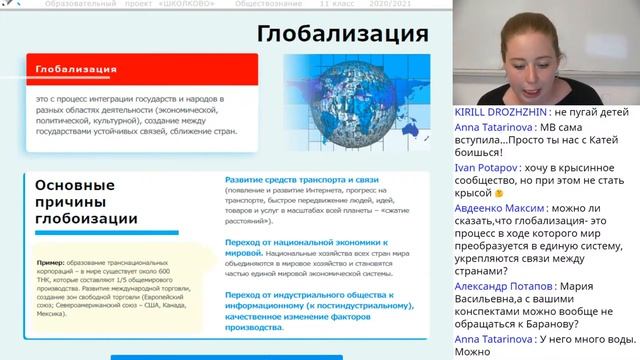
Task: Click the globalization definition paragraph text
Action: tap(136, 115)
